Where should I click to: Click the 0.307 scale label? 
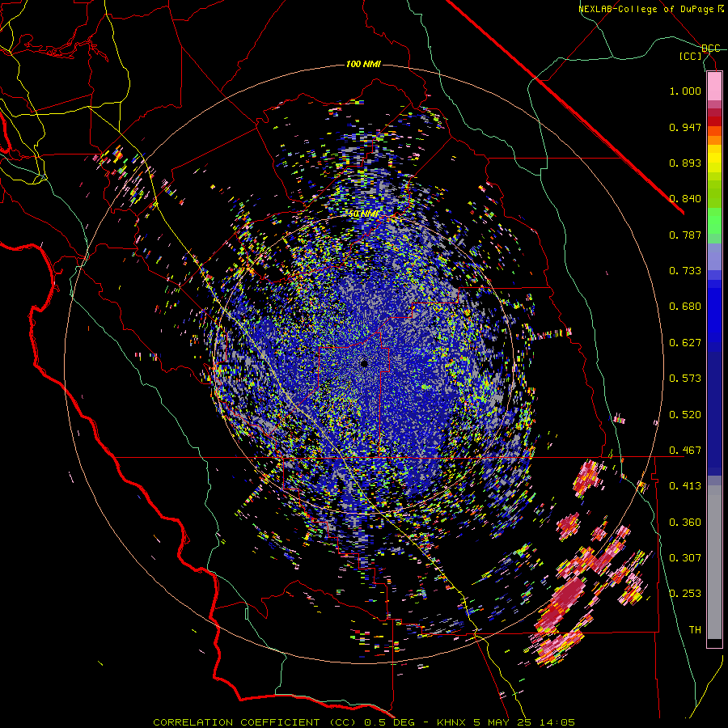tap(685, 558)
